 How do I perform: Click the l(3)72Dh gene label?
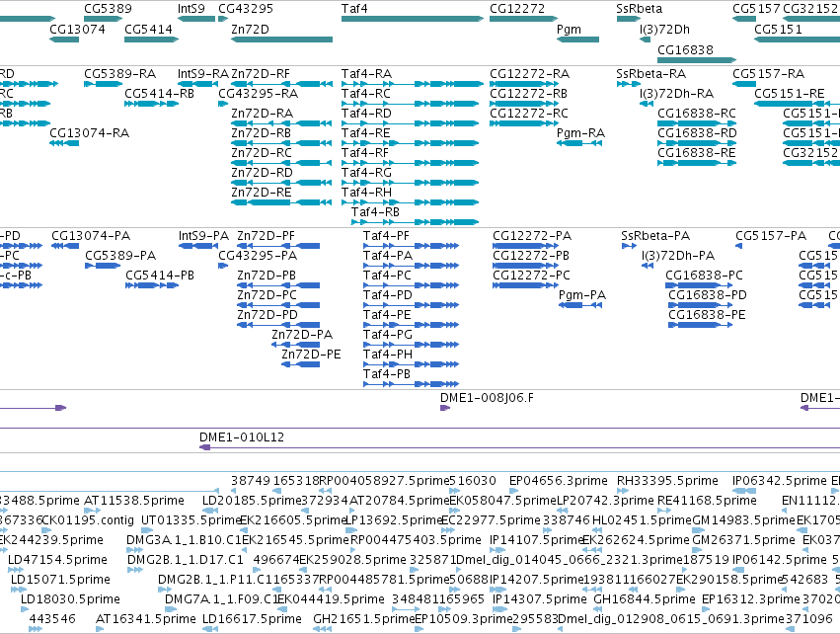click(664, 29)
